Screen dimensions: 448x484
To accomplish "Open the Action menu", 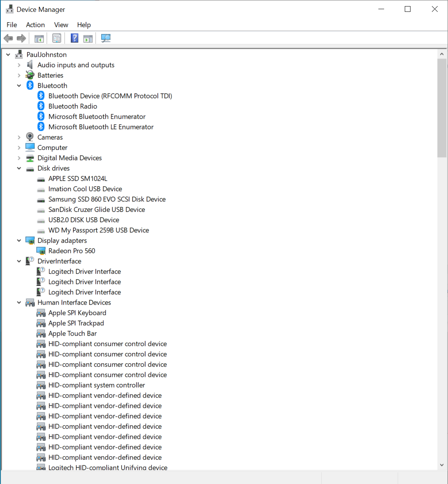I will pos(35,25).
